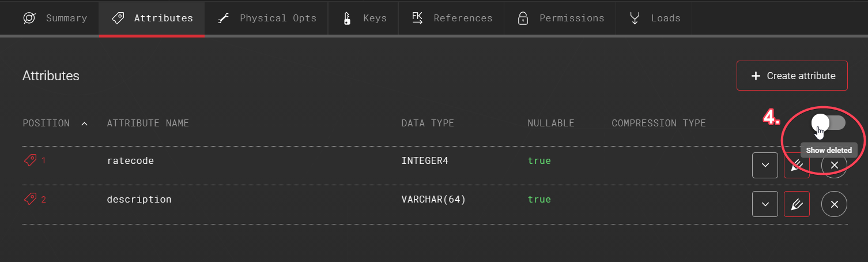Expand the description row chevron
868x262 pixels.
click(x=765, y=204)
